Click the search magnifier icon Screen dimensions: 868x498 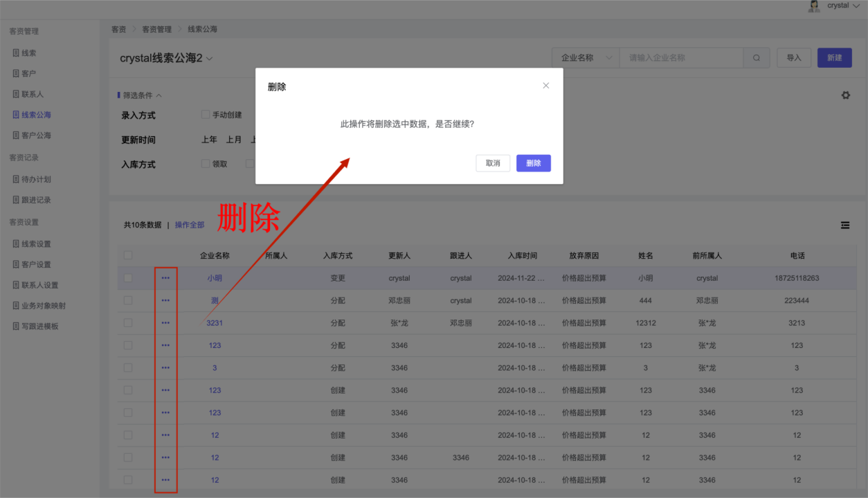pos(757,58)
